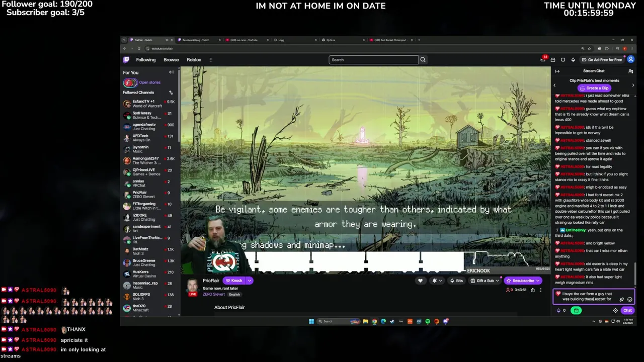Toggle the heart follow button
This screenshot has height=362, width=644.
click(420, 281)
